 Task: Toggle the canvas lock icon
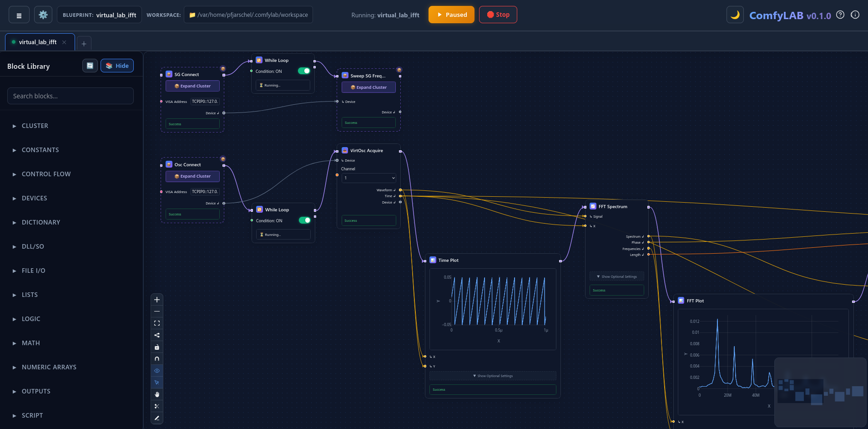pos(157,347)
